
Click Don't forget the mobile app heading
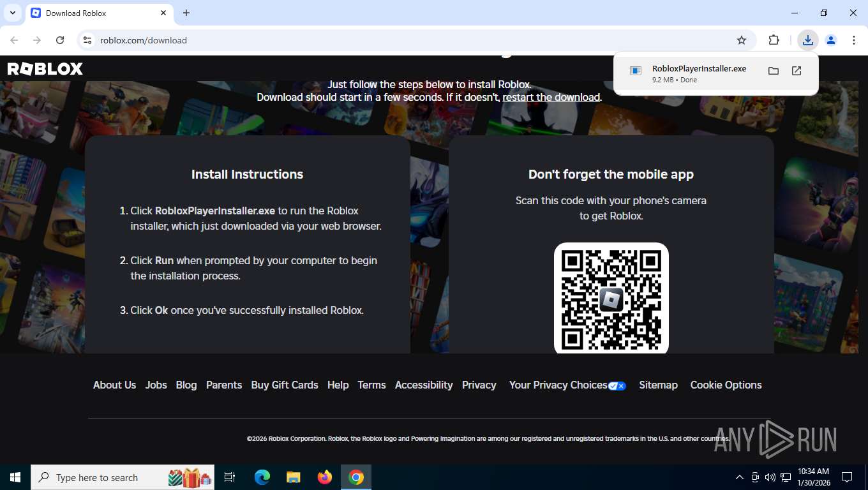(611, 174)
